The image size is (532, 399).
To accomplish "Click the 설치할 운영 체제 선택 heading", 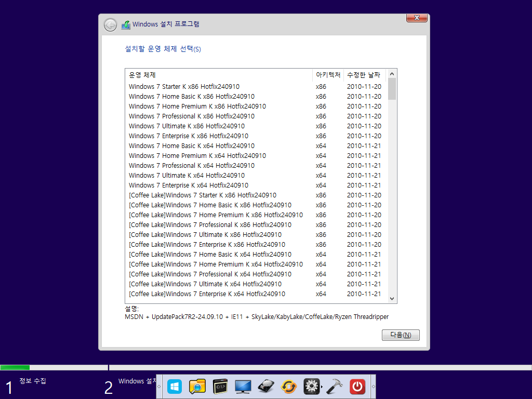I will (x=163, y=49).
